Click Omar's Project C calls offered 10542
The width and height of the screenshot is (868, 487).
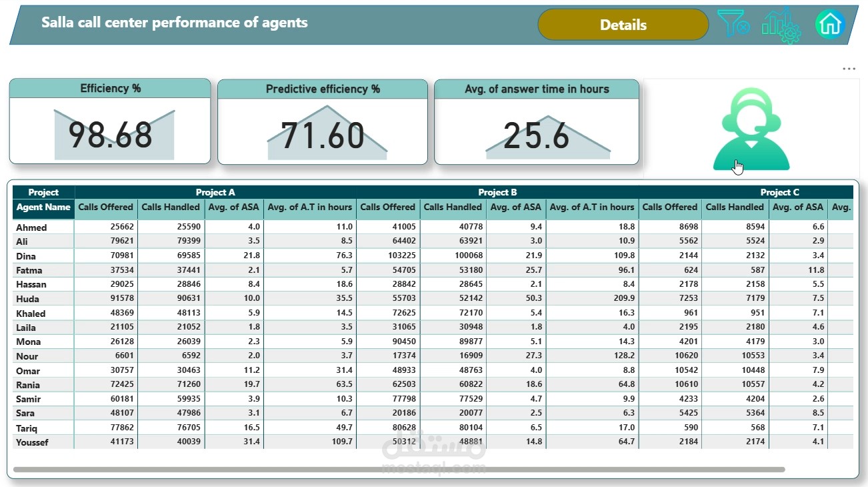coord(686,370)
